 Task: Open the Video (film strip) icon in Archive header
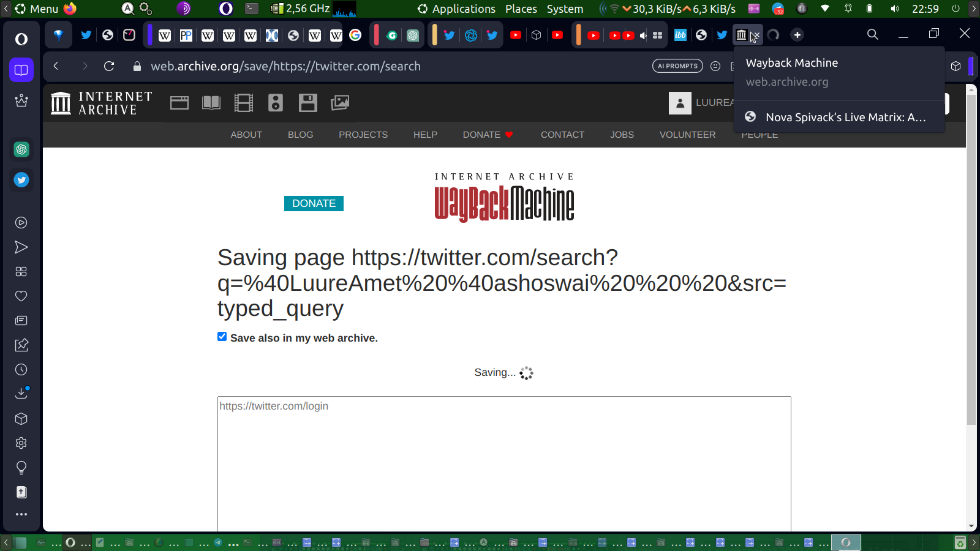point(244,103)
